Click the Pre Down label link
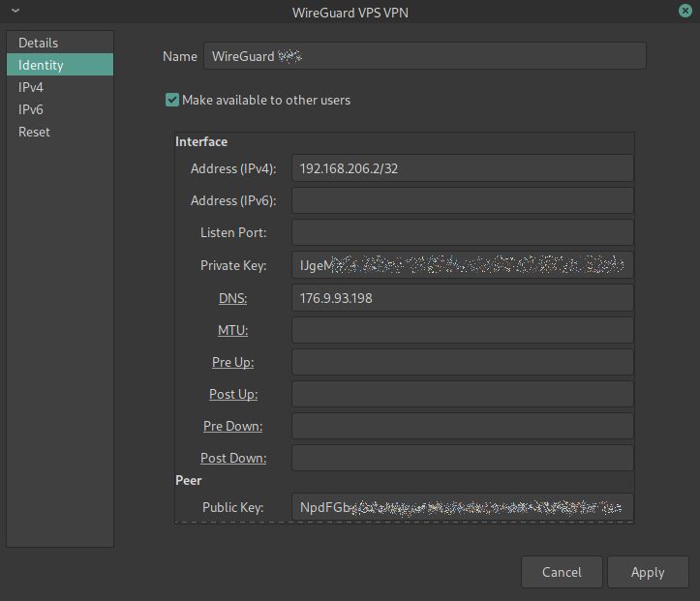The width and height of the screenshot is (700, 601). click(x=232, y=426)
